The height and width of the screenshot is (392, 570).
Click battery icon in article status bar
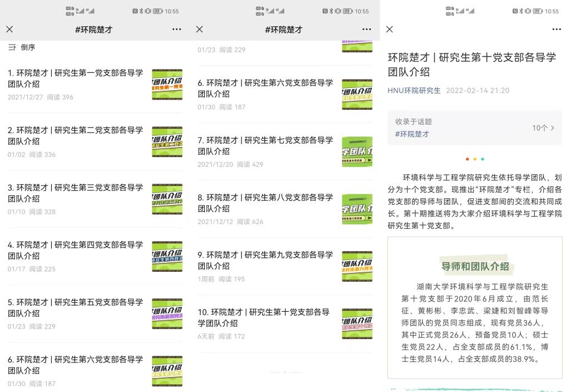538,11
